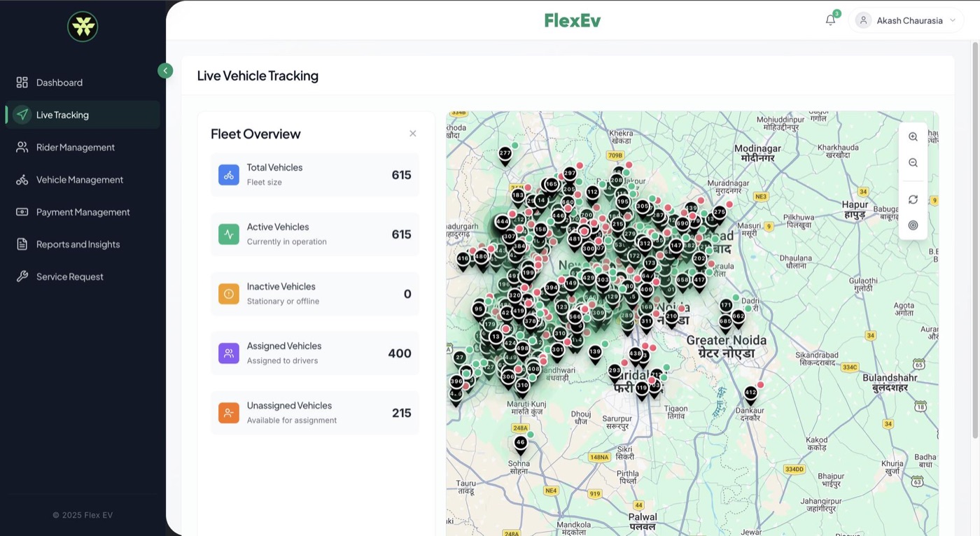980x536 pixels.
Task: Zoom in on the map
Action: coord(913,136)
